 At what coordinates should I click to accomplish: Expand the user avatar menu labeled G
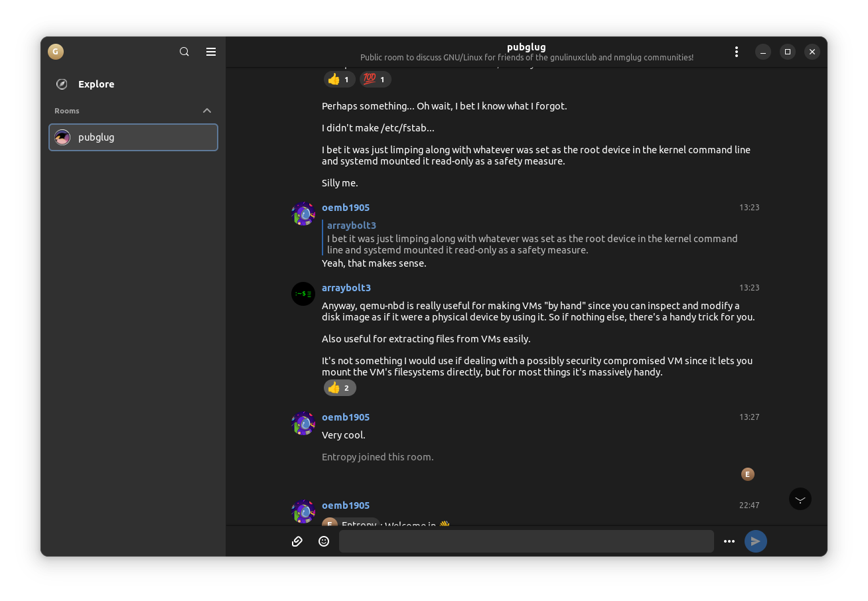55,51
